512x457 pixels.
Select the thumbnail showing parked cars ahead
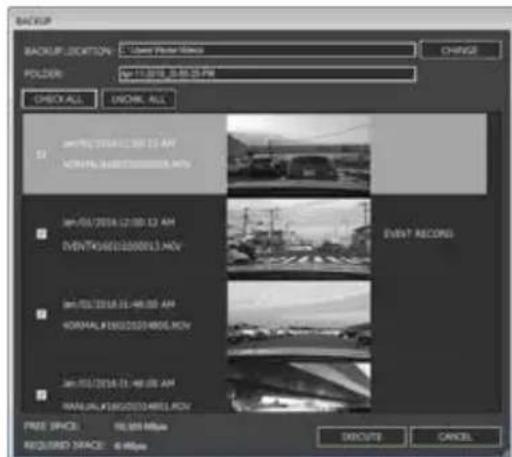pos(299,154)
